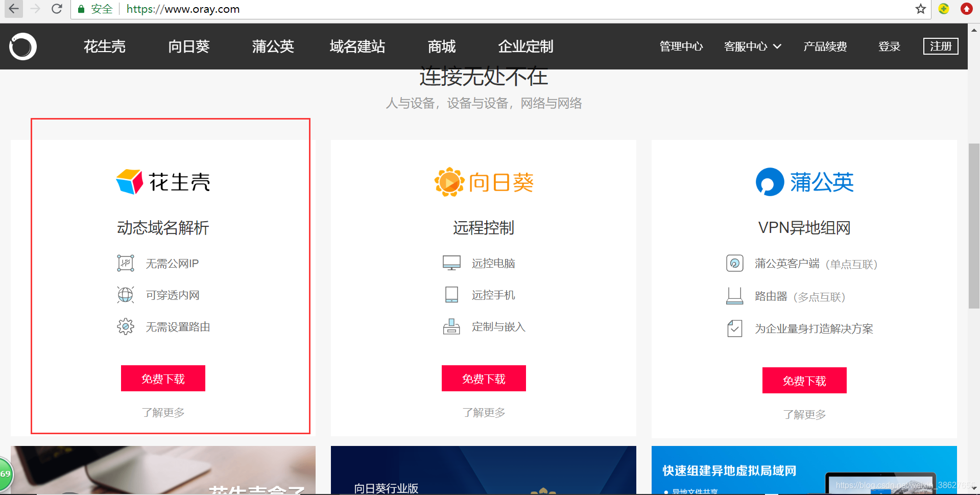Viewport: 980px width, 495px height.
Task: Click the 定制与嵌入 text
Action: tap(498, 327)
